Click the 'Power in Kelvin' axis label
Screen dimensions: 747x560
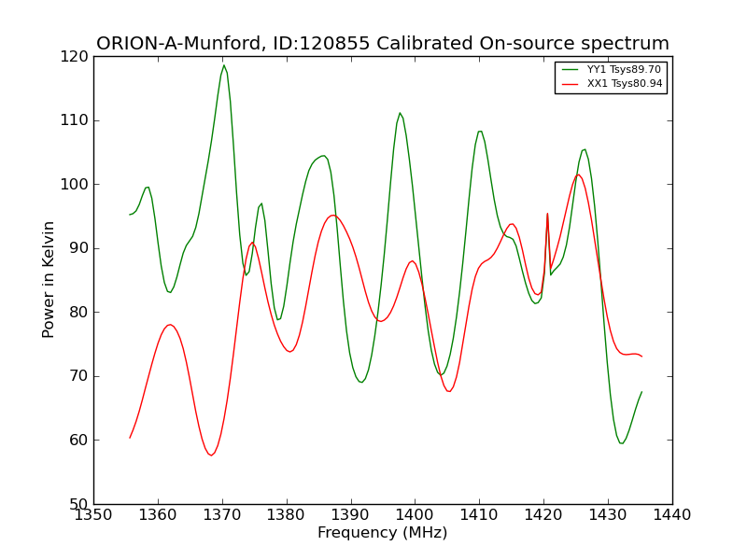click(49, 280)
